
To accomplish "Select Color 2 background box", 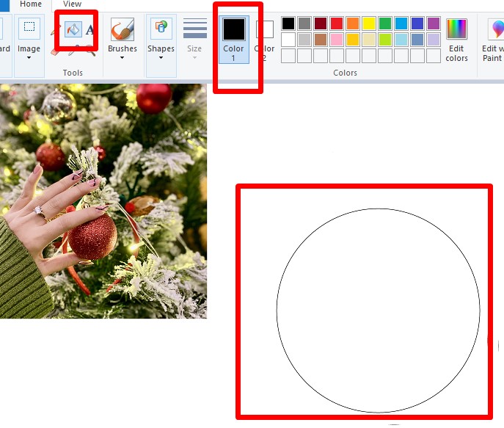I will [265, 39].
